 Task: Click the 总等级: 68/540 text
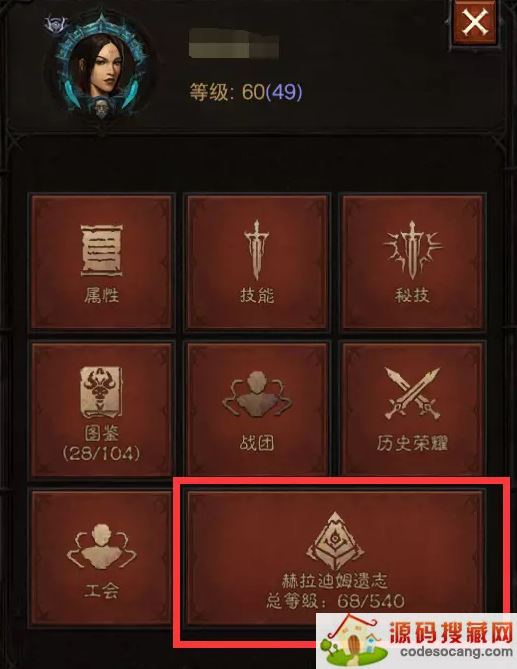[335, 601]
